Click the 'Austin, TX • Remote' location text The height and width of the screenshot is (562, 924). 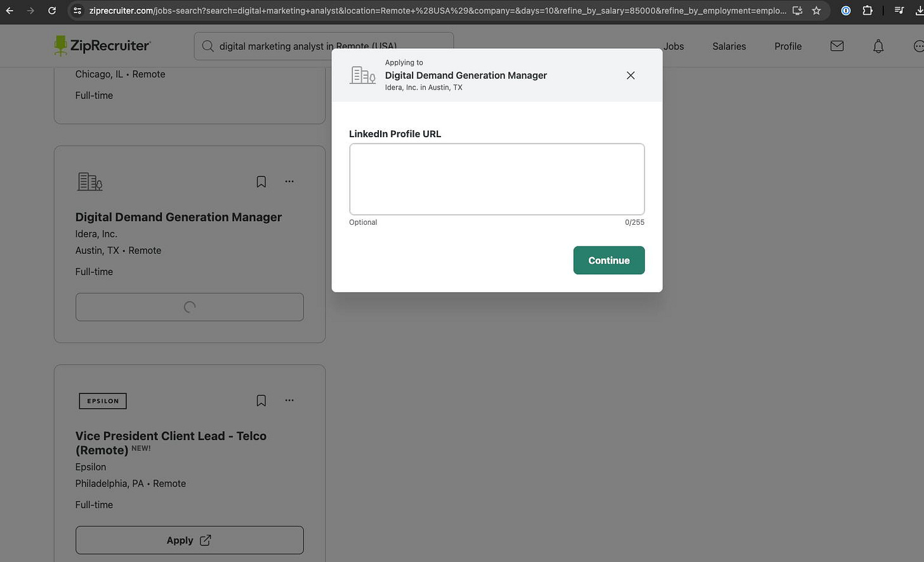118,250
